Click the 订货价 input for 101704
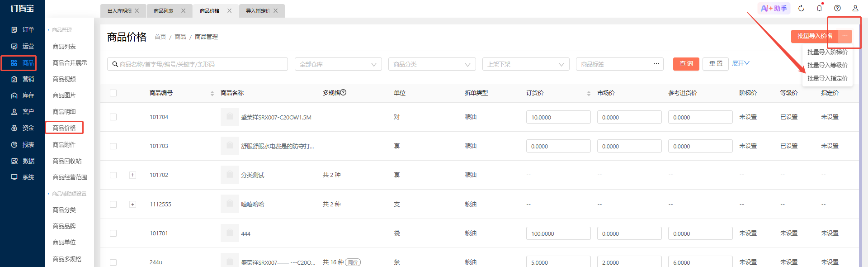Screen dimensions: 868x267 558,117
